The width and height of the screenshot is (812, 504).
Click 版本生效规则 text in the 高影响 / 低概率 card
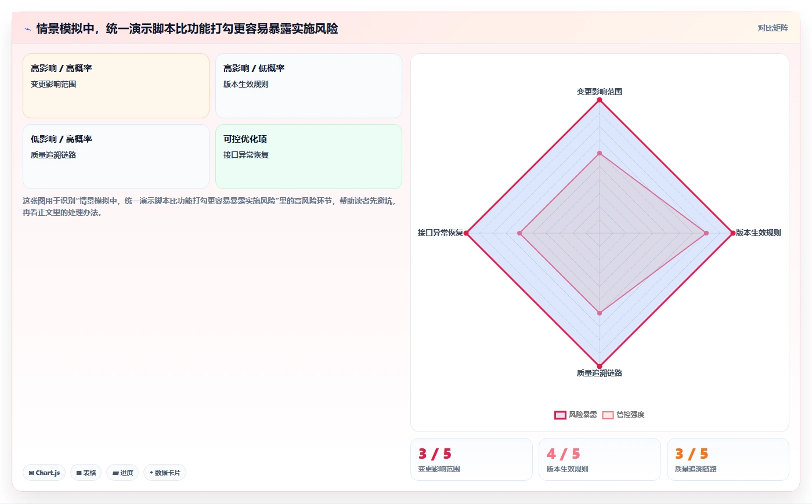pyautogui.click(x=246, y=84)
